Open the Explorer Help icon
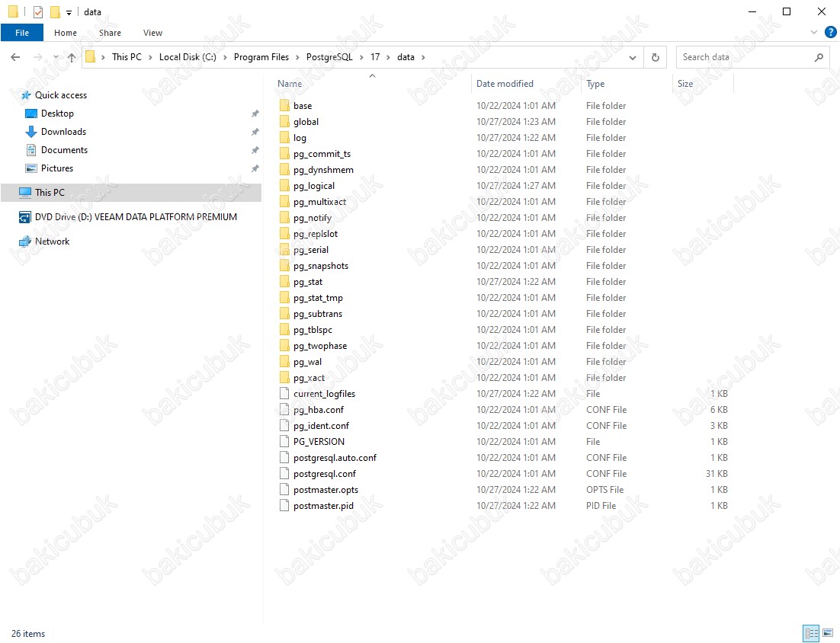 (x=831, y=32)
